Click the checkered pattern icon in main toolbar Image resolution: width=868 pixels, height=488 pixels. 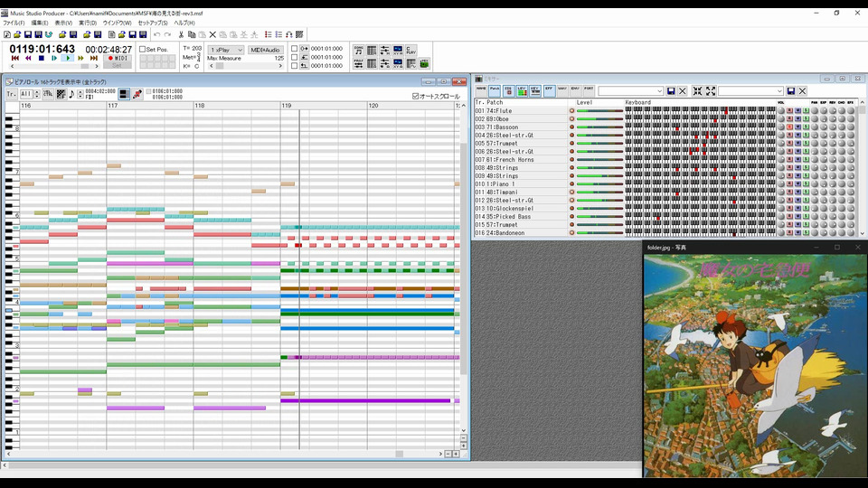299,34
